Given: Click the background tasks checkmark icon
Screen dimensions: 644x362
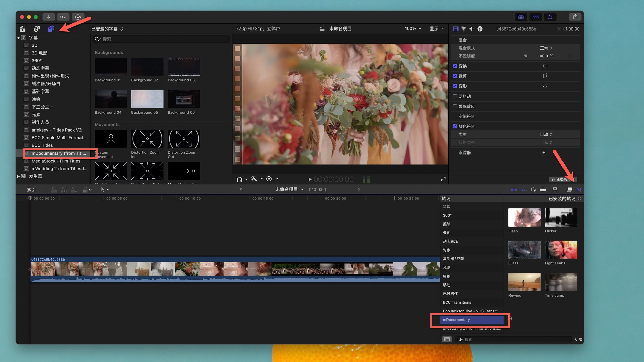Looking at the screenshot, I should (x=78, y=17).
